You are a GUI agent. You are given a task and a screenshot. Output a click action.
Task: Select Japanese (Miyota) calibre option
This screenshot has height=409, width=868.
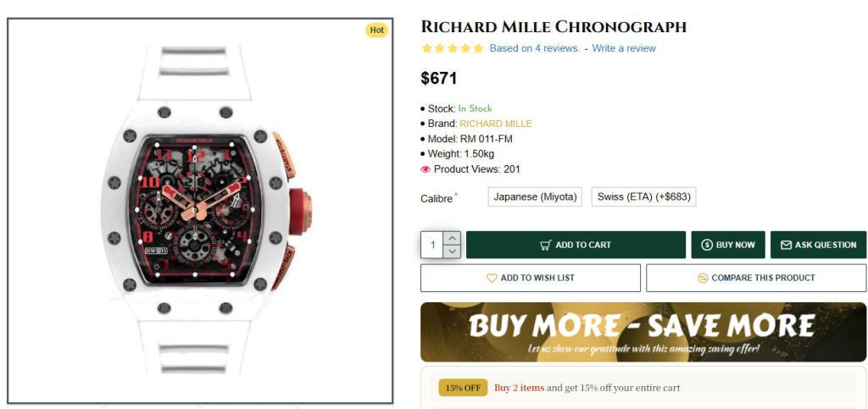click(535, 197)
